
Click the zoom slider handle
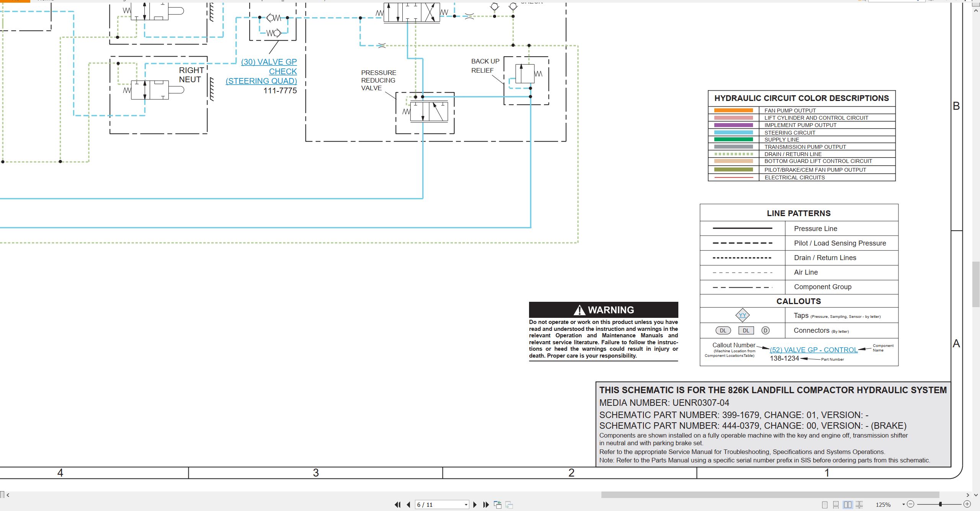(940, 504)
